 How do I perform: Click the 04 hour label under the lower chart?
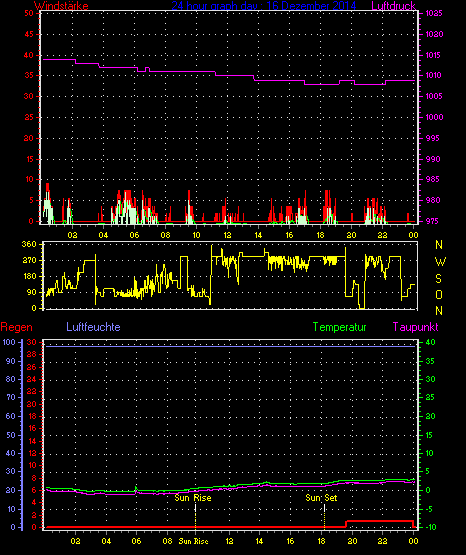pos(106,541)
